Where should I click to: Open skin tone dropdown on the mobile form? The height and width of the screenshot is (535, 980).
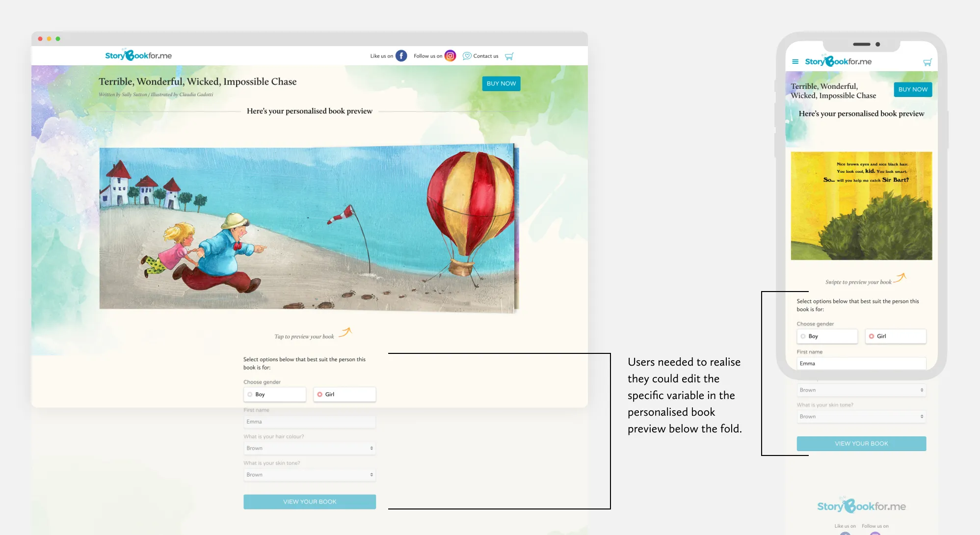pyautogui.click(x=861, y=416)
